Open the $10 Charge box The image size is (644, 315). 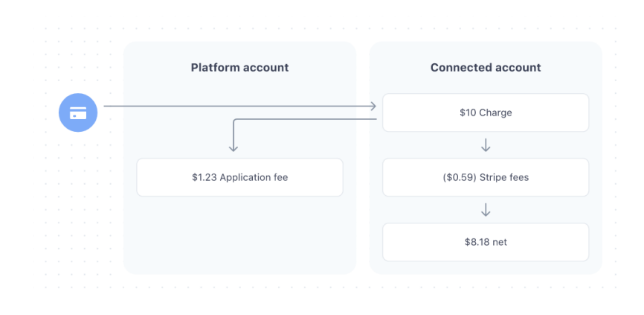click(x=486, y=112)
